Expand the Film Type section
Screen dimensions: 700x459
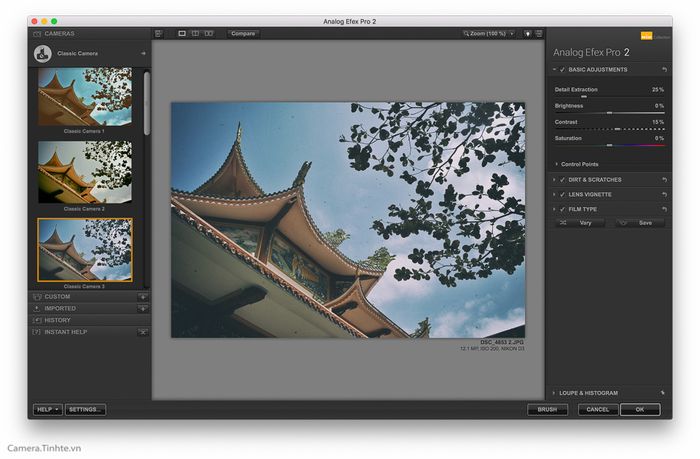pyautogui.click(x=554, y=209)
